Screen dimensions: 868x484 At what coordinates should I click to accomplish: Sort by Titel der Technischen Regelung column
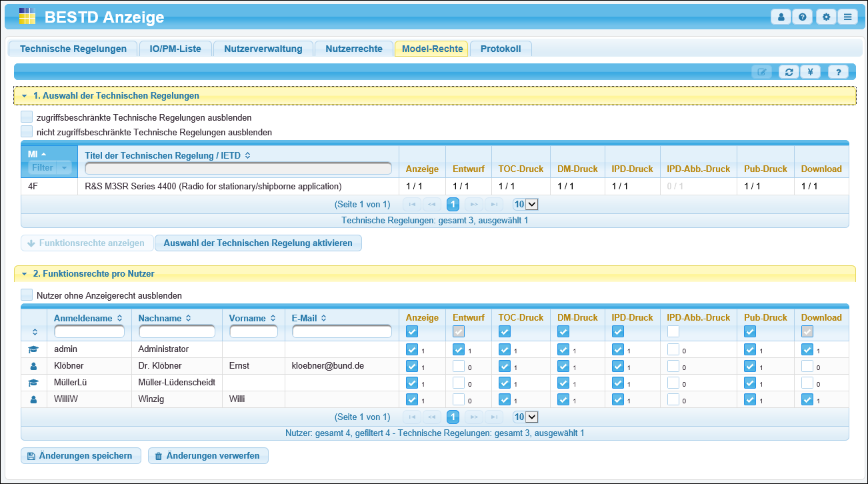point(247,155)
